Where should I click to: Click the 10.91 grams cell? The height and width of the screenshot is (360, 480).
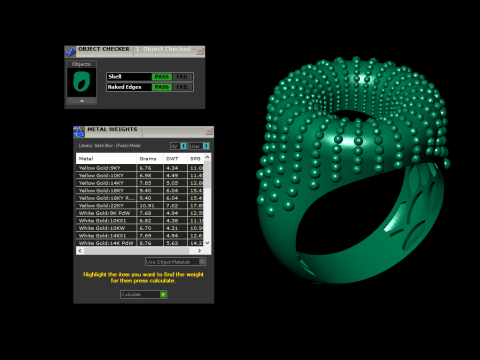(x=150, y=206)
